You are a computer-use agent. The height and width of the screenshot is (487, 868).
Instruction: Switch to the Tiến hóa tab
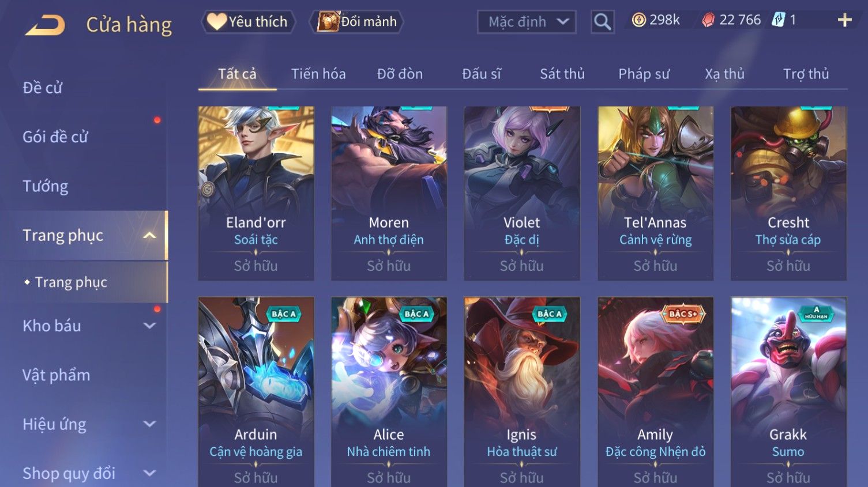[318, 74]
